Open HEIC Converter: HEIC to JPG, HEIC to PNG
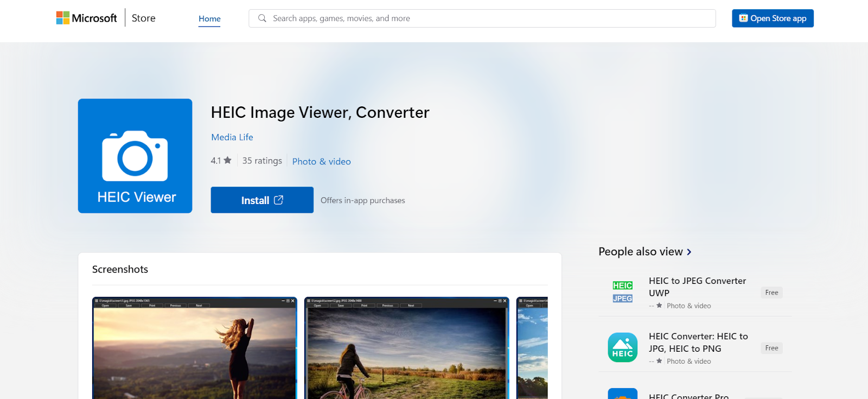Screen dimensions: 868x399 click(x=698, y=343)
